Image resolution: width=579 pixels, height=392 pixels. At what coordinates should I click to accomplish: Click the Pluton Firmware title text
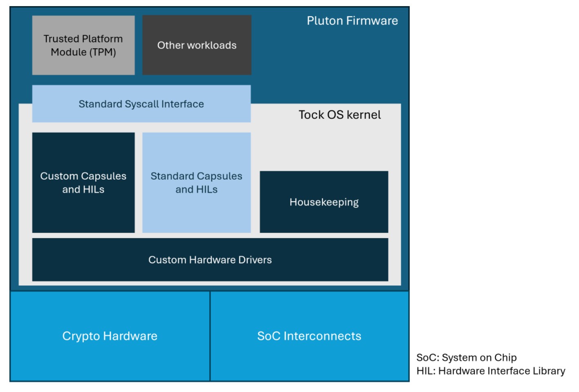pos(352,21)
